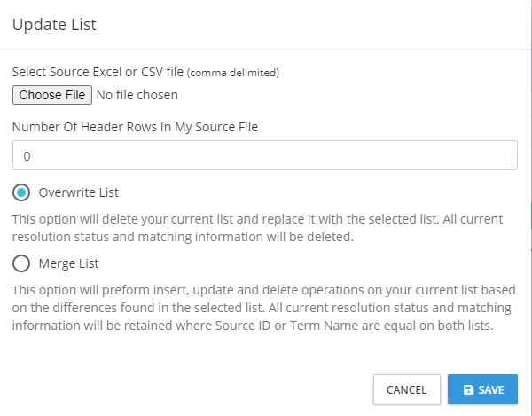This screenshot has width=532, height=416.
Task: Click the "Overwrite List" option label
Action: point(79,192)
